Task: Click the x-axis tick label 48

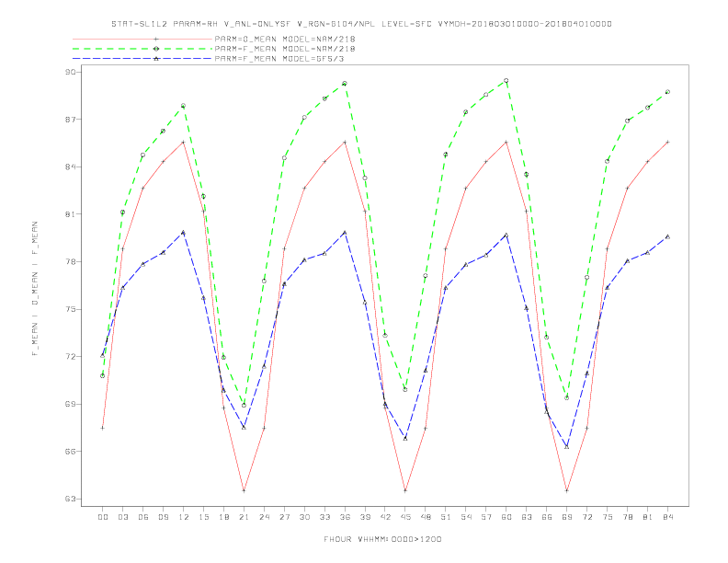Action: point(426,517)
